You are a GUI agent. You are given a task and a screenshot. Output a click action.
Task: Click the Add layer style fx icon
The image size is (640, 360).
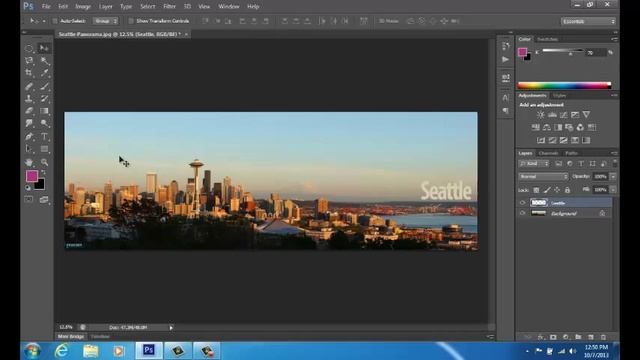coord(541,337)
